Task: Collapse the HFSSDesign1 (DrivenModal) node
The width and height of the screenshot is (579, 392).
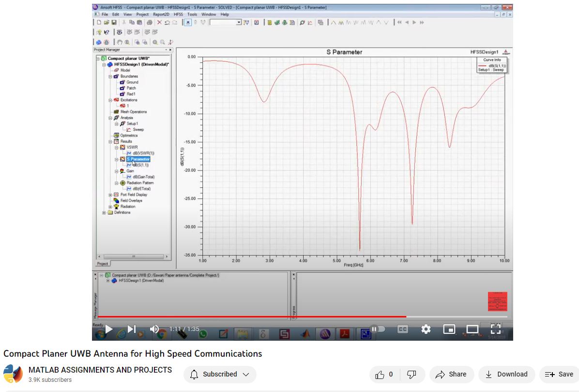Action: click(x=104, y=64)
